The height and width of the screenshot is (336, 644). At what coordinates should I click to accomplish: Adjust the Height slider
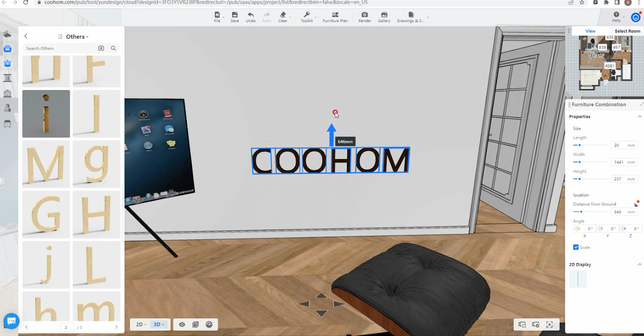pyautogui.click(x=590, y=179)
